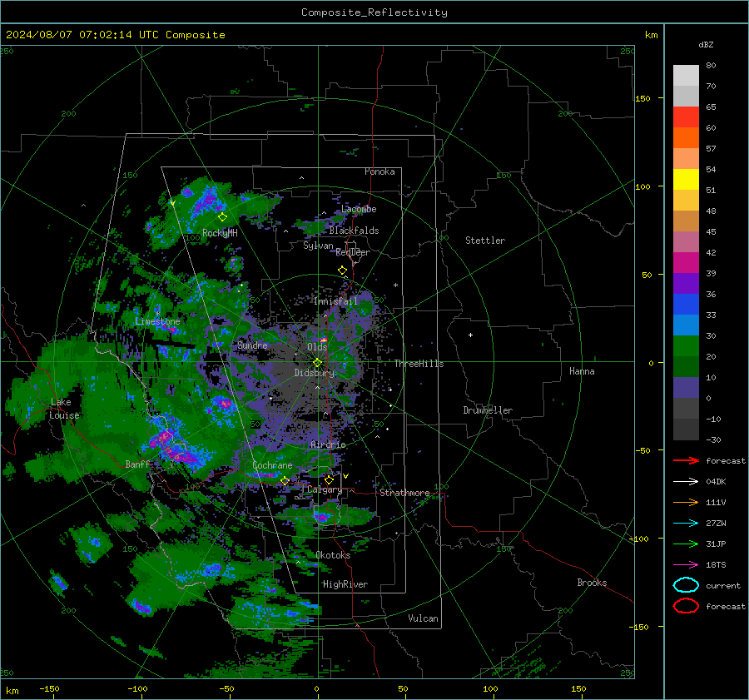Click the ThreeHills label

[419, 364]
